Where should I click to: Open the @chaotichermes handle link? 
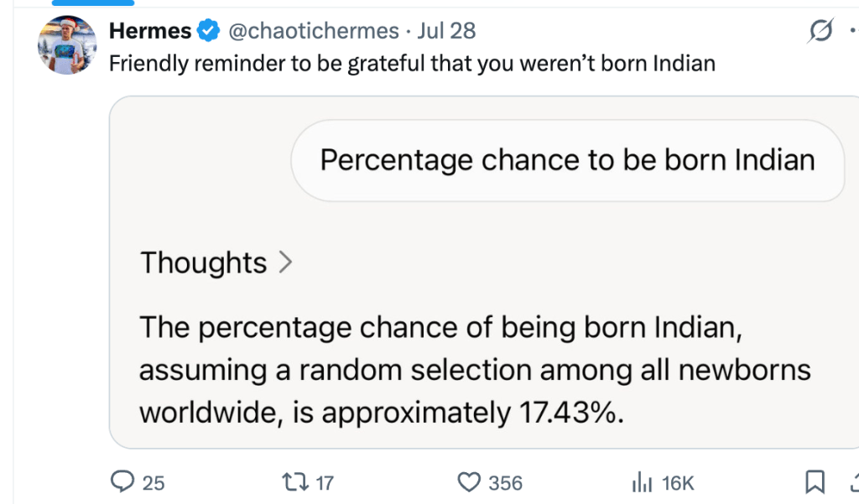coord(314,32)
